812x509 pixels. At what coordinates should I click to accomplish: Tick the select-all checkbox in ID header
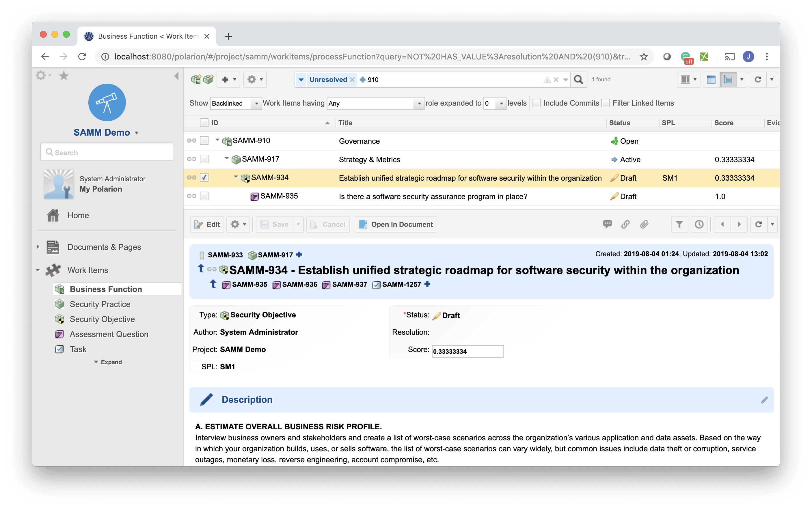coord(204,123)
